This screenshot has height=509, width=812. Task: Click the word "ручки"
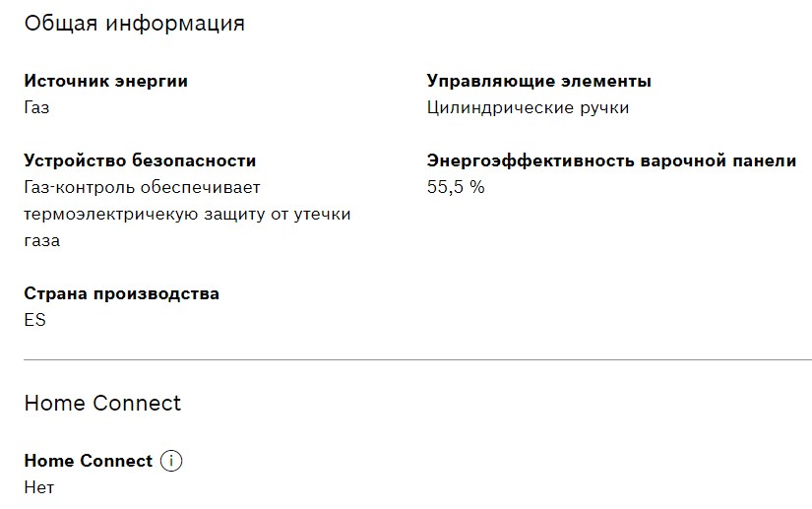point(599,107)
